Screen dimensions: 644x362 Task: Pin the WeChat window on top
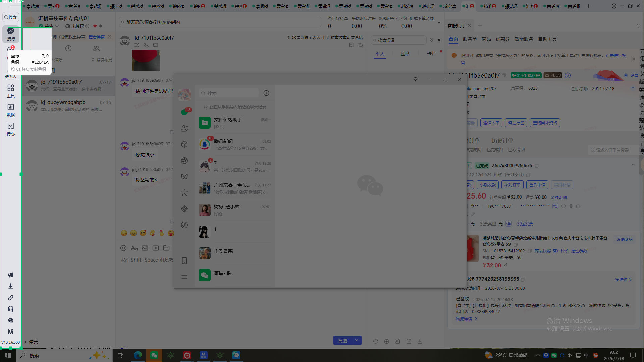point(415,79)
